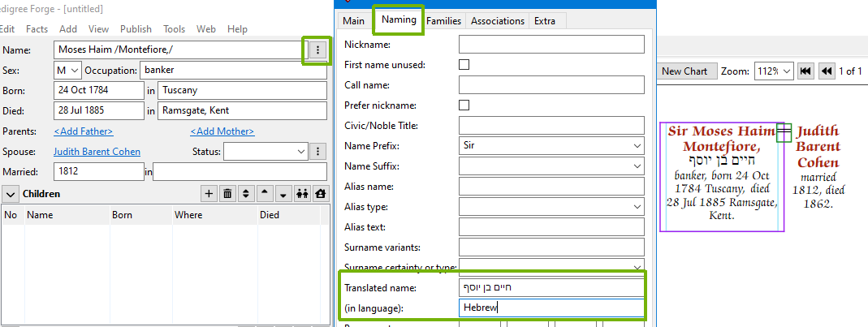This screenshot has width=868, height=327.
Task: Open name details three-dot button
Action: (x=317, y=50)
